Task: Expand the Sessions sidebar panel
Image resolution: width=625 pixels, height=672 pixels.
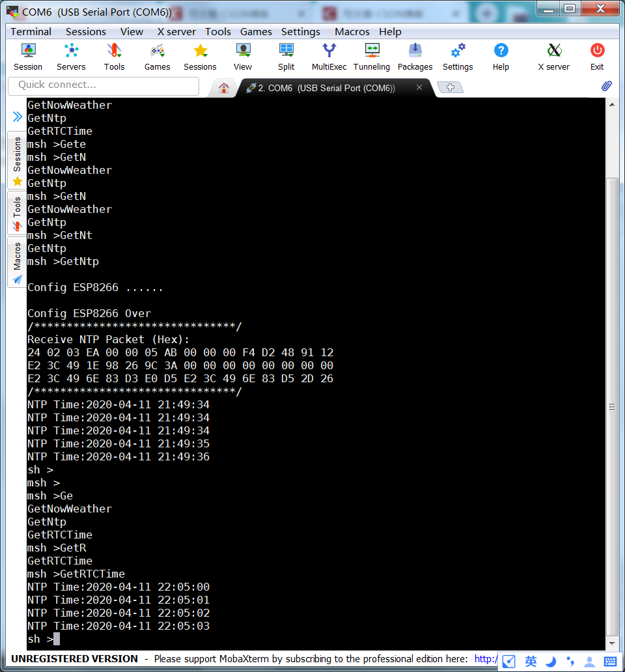Action: [x=16, y=156]
